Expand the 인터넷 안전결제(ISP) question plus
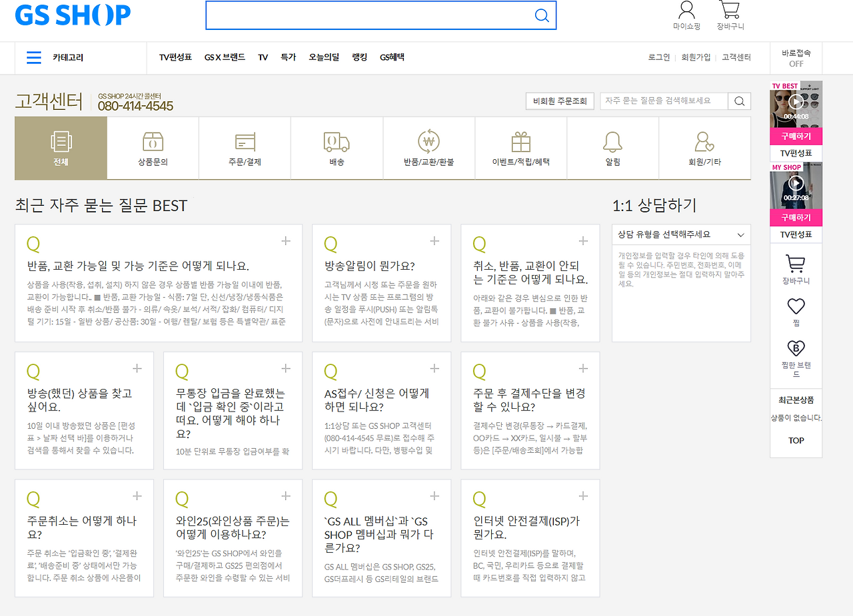The width and height of the screenshot is (853, 616). coord(583,496)
